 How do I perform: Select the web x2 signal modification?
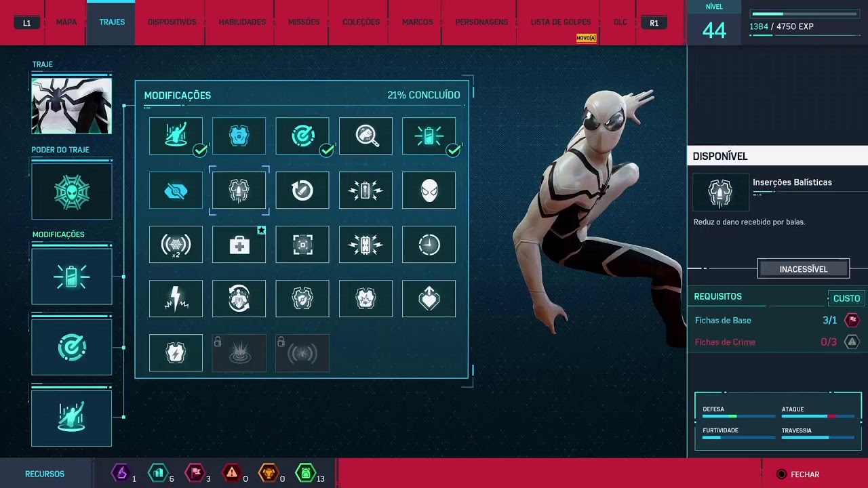click(x=176, y=244)
